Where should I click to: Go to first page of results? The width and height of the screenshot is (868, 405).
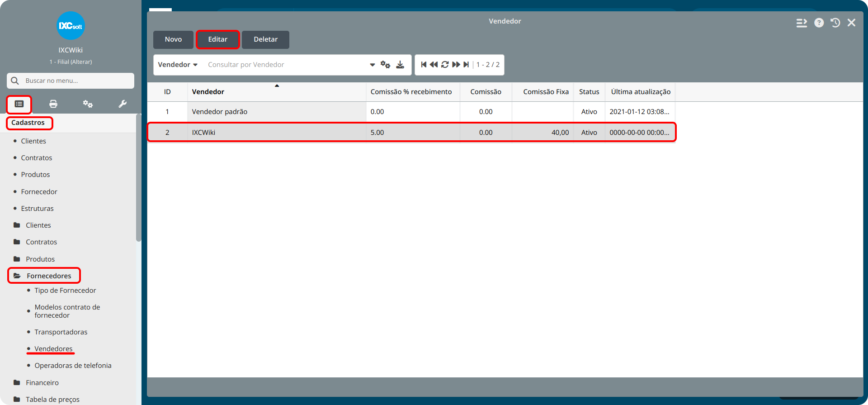pyautogui.click(x=424, y=65)
